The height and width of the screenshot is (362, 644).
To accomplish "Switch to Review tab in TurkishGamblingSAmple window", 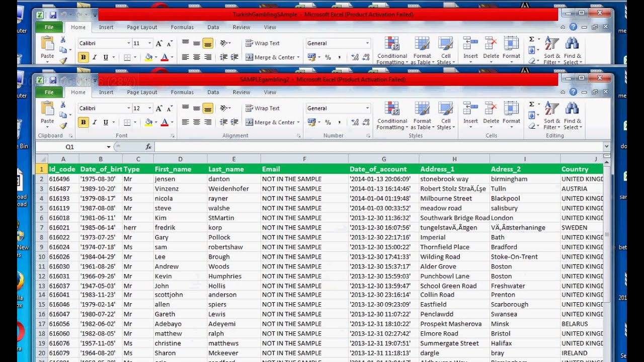I will click(242, 27).
